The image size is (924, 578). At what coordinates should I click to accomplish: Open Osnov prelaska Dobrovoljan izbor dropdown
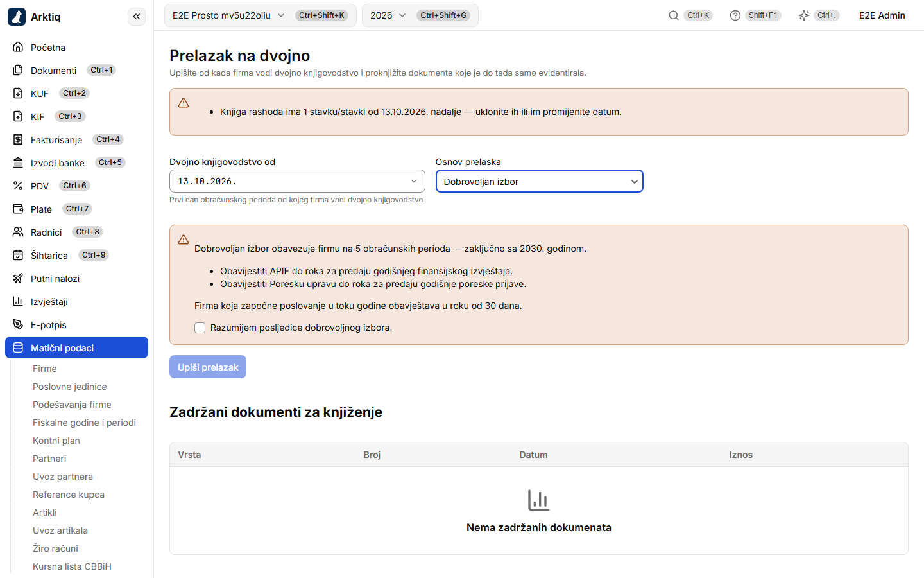point(539,181)
